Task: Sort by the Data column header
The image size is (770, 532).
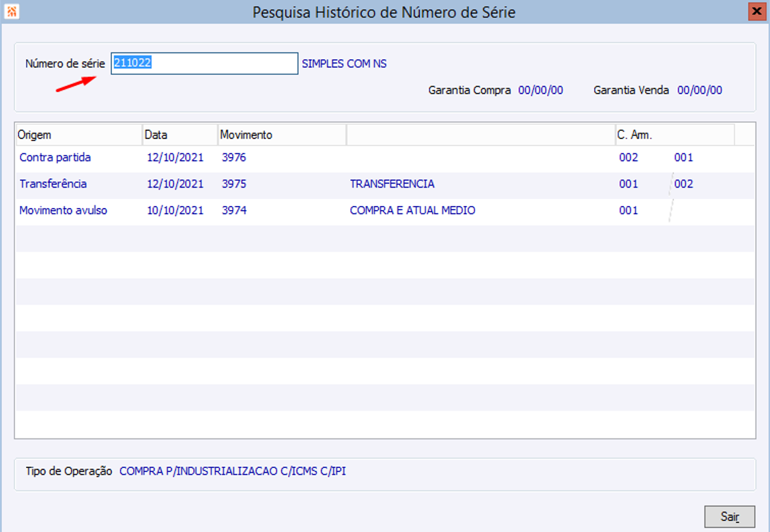Action: pyautogui.click(x=180, y=134)
